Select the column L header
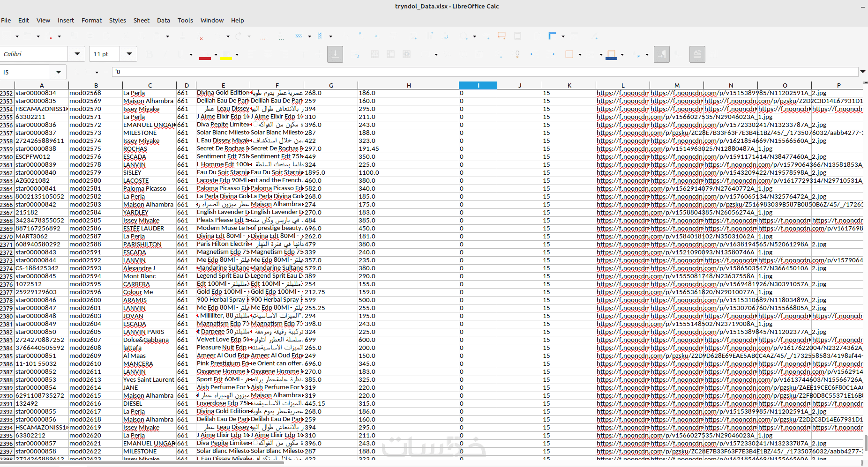This screenshot has width=868, height=467. 623,85
